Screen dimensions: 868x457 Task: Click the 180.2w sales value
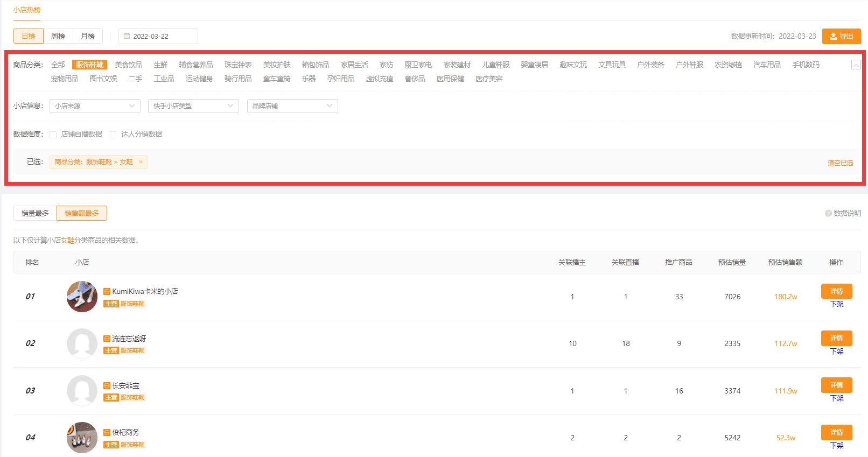point(786,297)
